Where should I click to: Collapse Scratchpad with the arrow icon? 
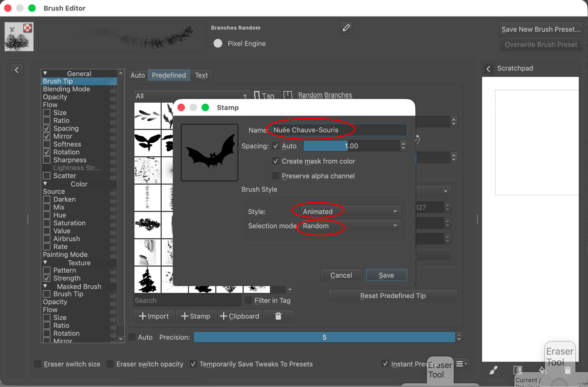click(488, 69)
